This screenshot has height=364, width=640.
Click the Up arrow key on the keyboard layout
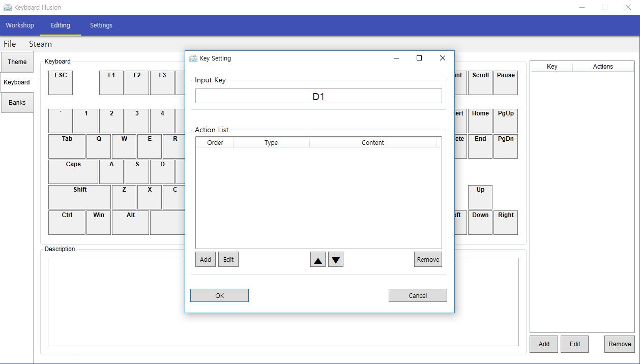[x=480, y=197]
